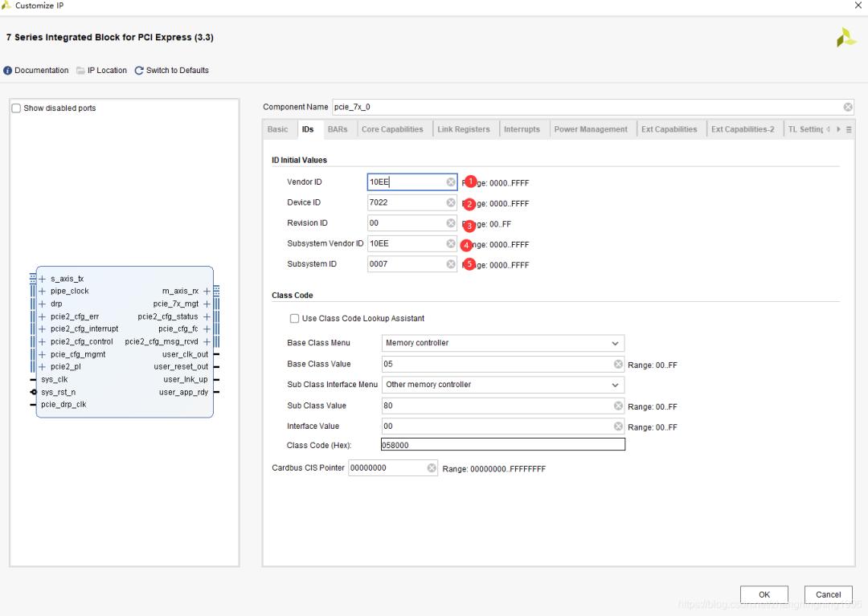The width and height of the screenshot is (868, 616).
Task: Click the Switch to Defaults refresh icon
Action: (x=139, y=71)
